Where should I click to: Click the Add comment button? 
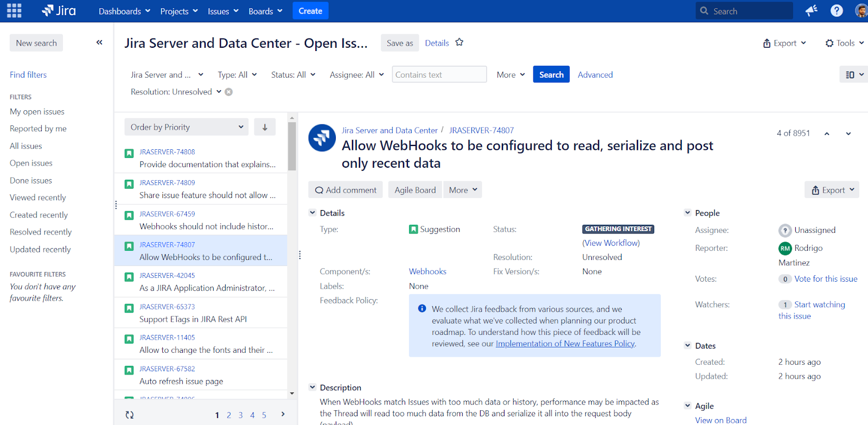click(x=346, y=190)
